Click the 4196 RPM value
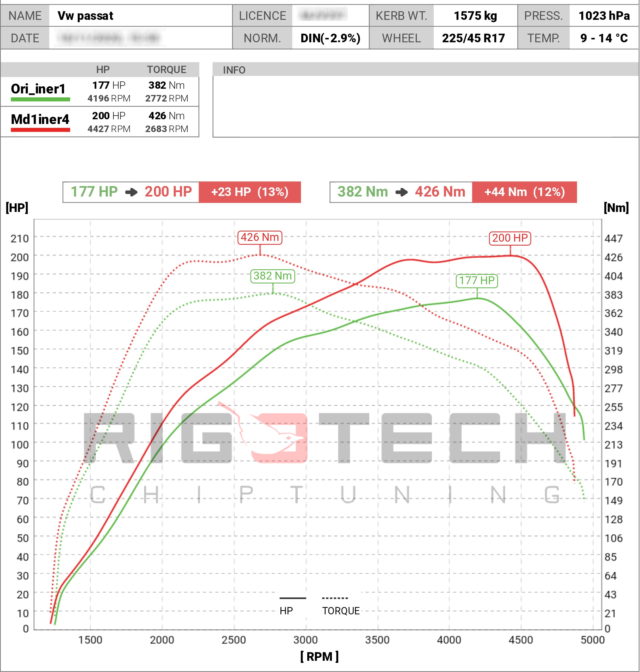 click(x=109, y=98)
